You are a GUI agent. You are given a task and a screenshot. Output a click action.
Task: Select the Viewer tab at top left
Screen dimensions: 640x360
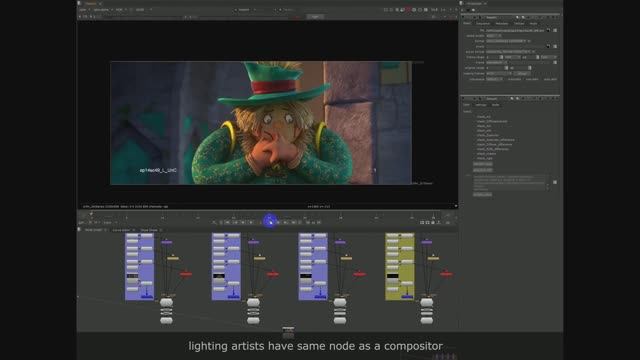pos(90,3)
